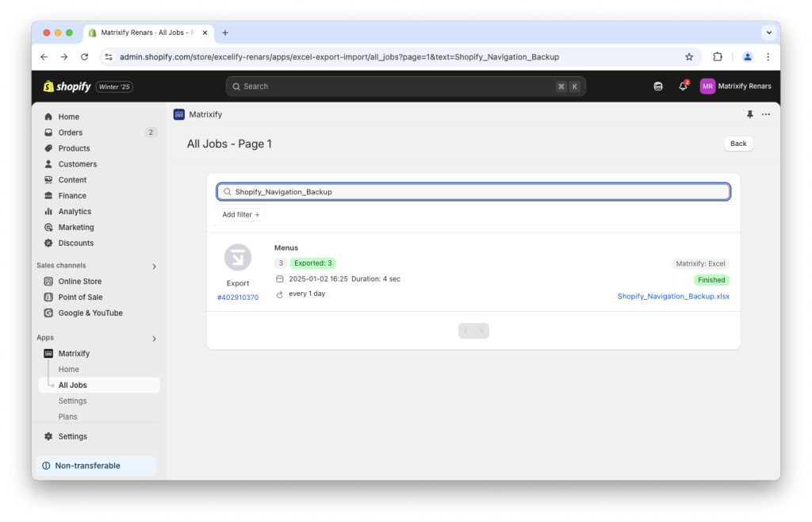
Task: Click the notification bell with badge
Action: coord(683,86)
